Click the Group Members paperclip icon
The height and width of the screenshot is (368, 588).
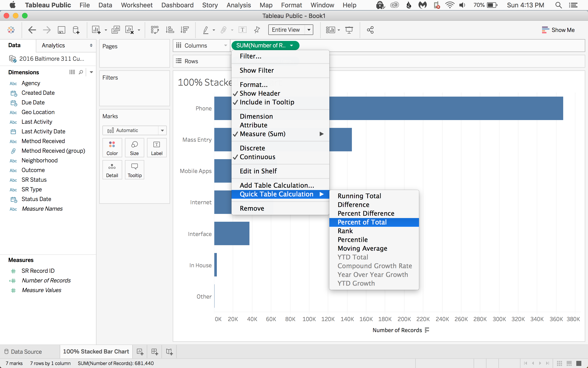click(223, 30)
